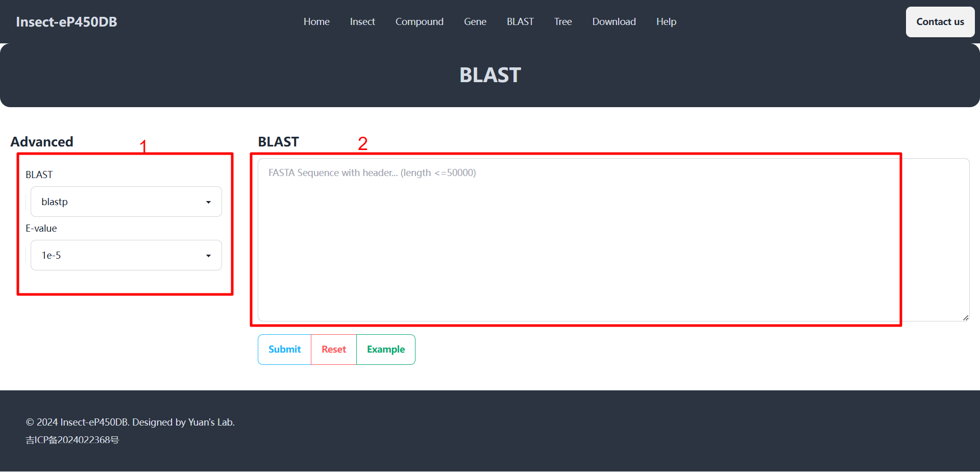Click the large BLAST page title
980x472 pixels.
pos(490,75)
